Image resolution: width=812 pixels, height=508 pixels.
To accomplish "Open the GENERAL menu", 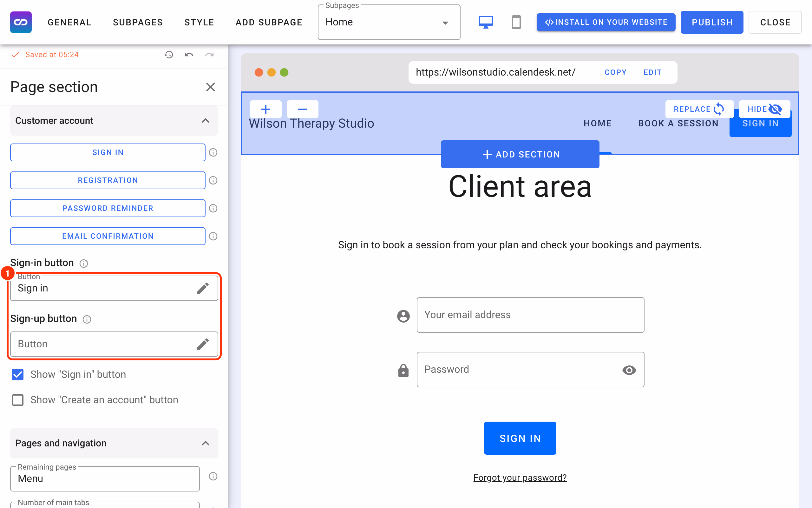I will 69,22.
